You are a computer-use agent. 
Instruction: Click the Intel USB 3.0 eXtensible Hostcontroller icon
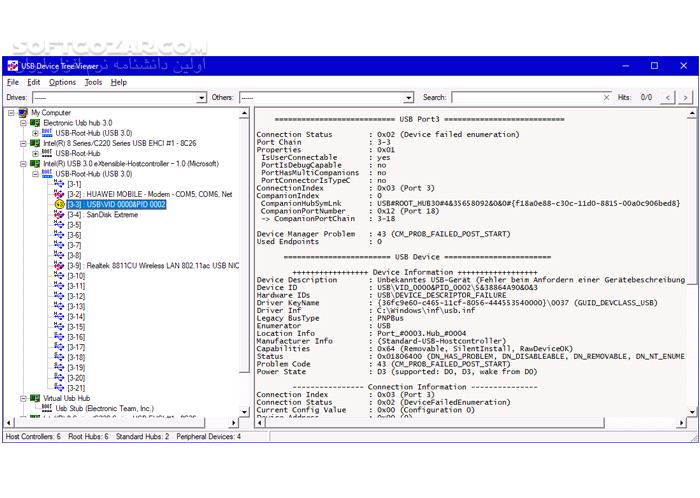click(x=35, y=164)
